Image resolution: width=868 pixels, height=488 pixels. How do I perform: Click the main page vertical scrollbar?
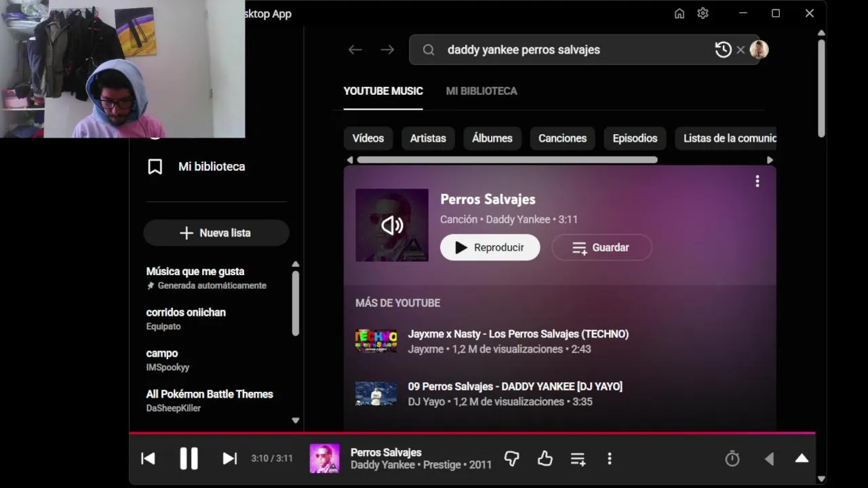[821, 88]
